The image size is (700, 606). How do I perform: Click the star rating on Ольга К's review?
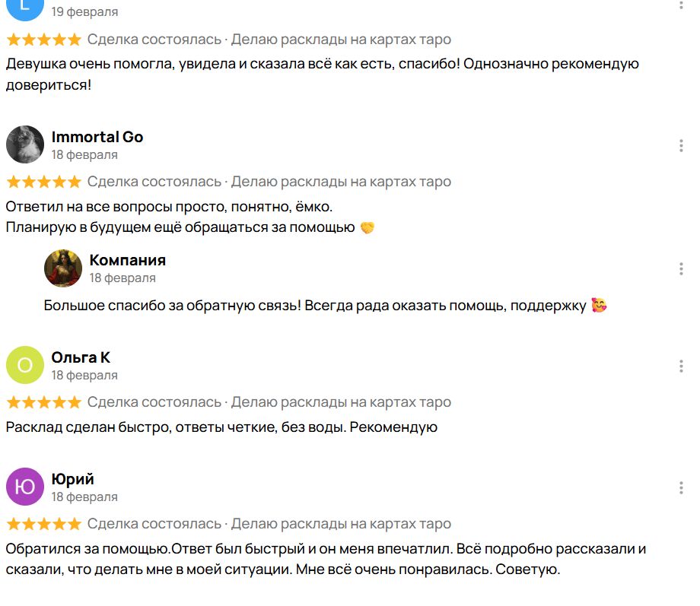43,402
